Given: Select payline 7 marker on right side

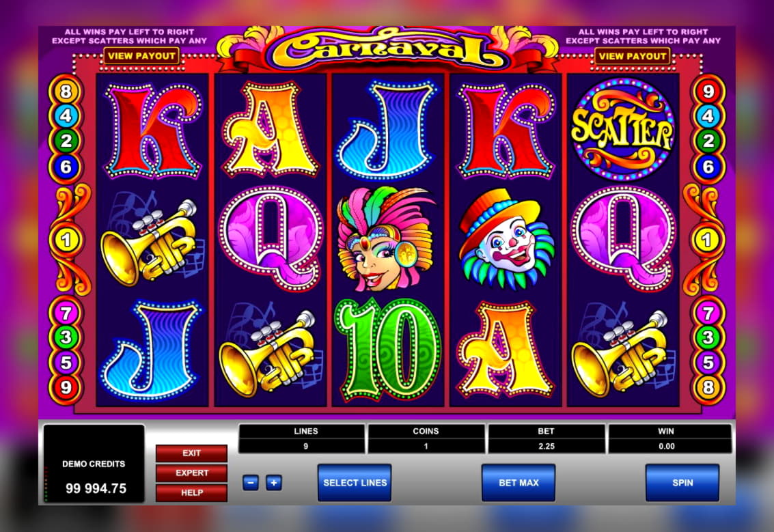Looking at the screenshot, I should (x=708, y=313).
